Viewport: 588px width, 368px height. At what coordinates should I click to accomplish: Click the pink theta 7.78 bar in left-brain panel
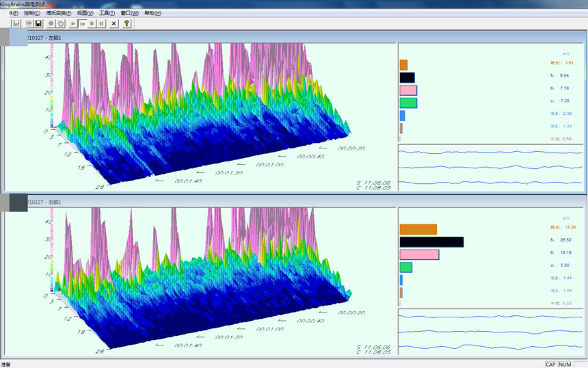click(x=408, y=90)
